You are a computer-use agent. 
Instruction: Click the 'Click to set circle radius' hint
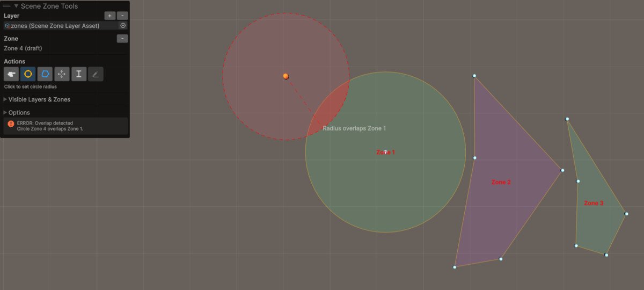tap(31, 86)
